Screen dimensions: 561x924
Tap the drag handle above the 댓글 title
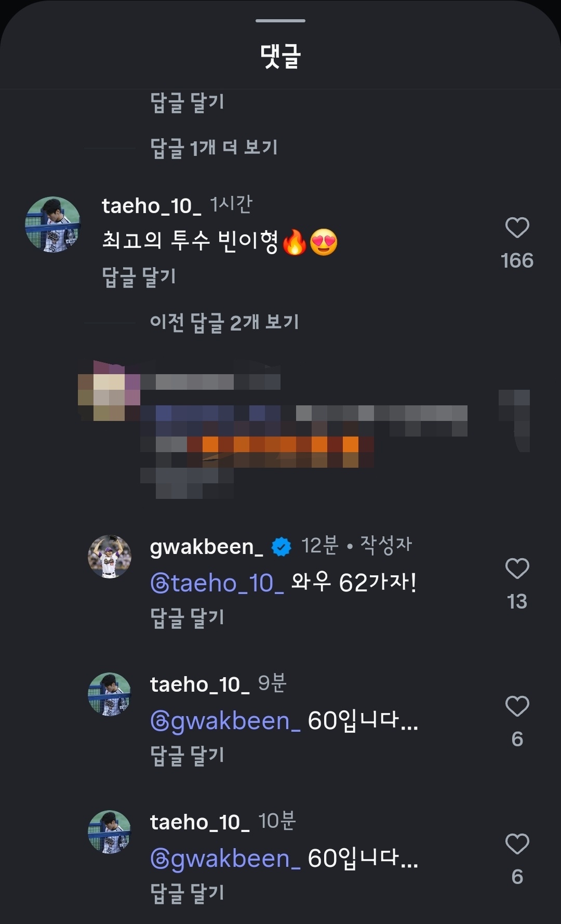pos(280,21)
